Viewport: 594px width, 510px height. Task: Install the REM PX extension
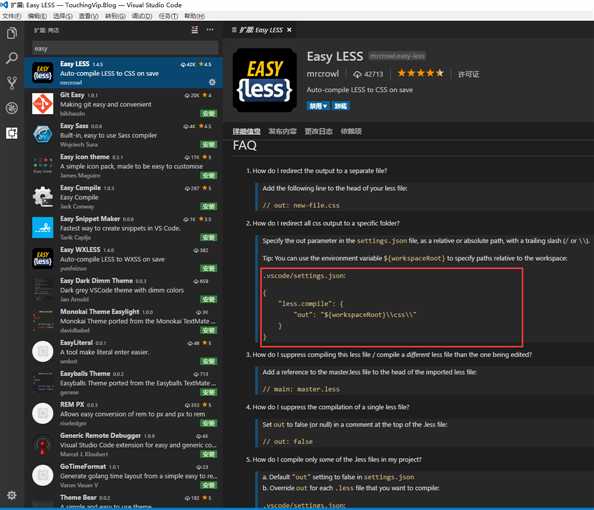209,423
